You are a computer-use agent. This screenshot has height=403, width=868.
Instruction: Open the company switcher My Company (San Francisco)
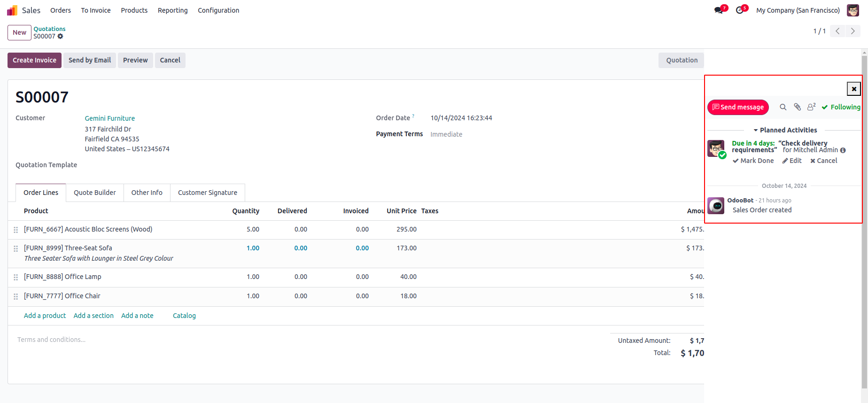[798, 10]
